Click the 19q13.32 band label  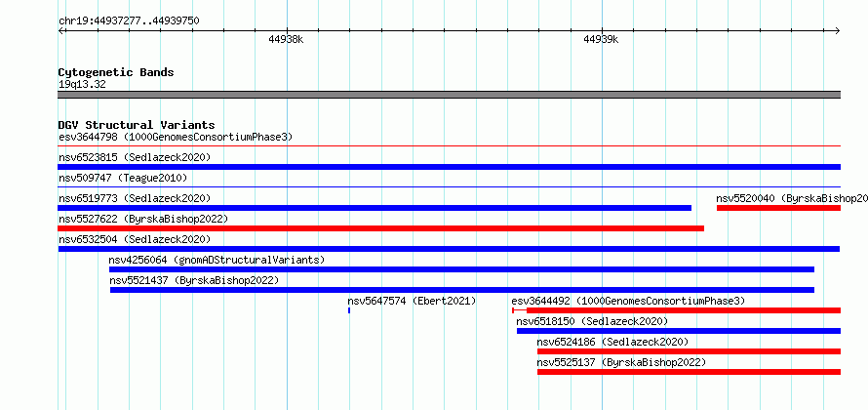coord(82,85)
